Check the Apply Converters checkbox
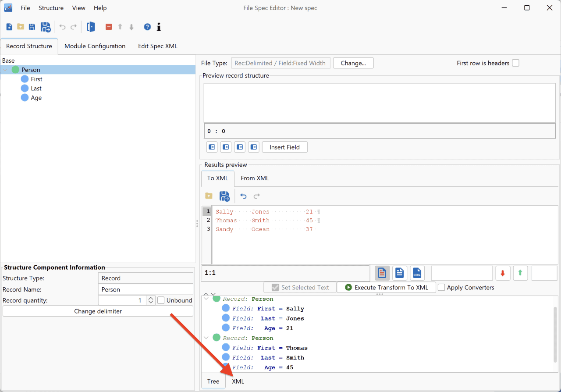561x392 pixels. pyautogui.click(x=441, y=288)
